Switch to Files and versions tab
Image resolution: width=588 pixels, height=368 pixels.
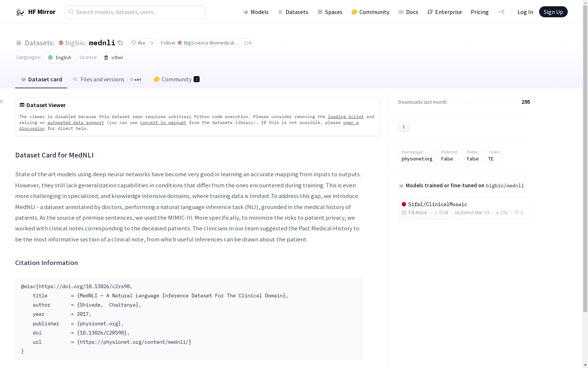tap(108, 79)
